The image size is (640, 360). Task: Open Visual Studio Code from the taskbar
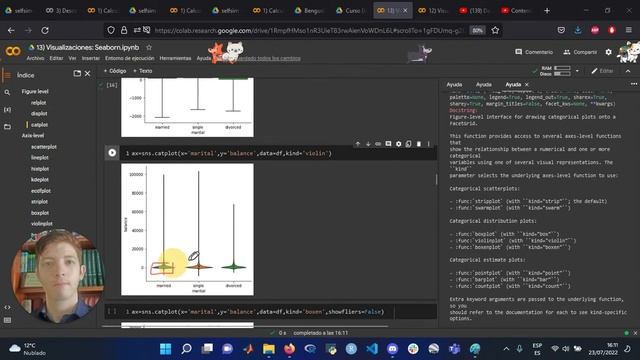coord(372,349)
